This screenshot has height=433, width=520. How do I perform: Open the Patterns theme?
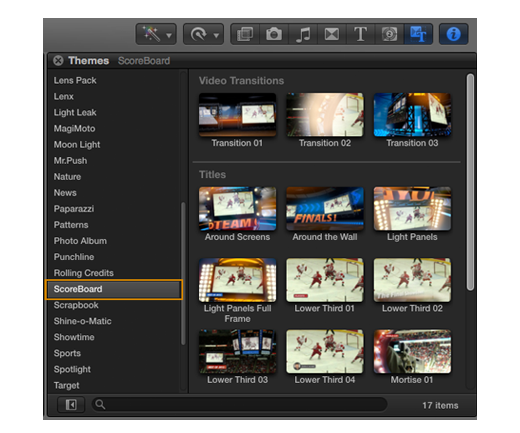point(71,225)
